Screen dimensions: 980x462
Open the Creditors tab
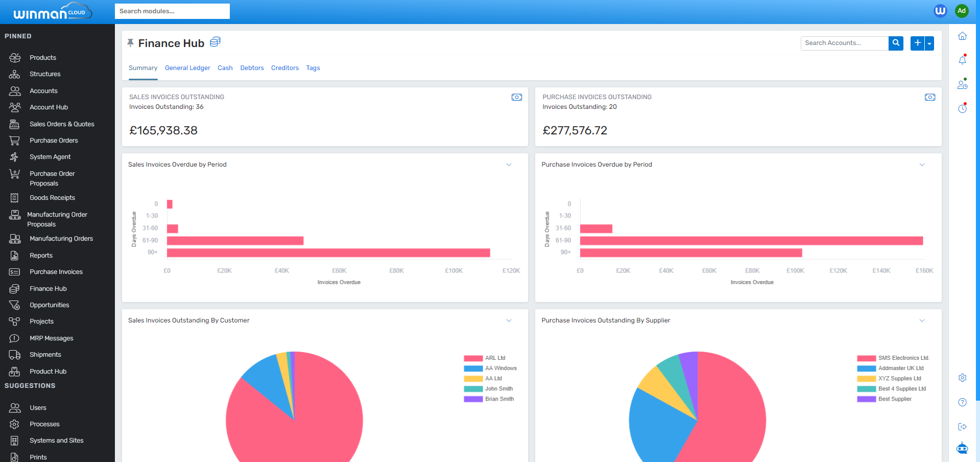pos(285,67)
